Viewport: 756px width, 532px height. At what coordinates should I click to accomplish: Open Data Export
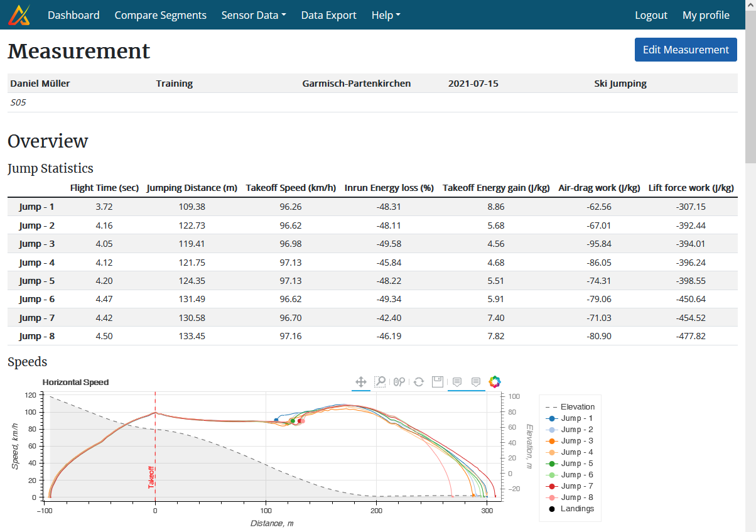coord(328,14)
